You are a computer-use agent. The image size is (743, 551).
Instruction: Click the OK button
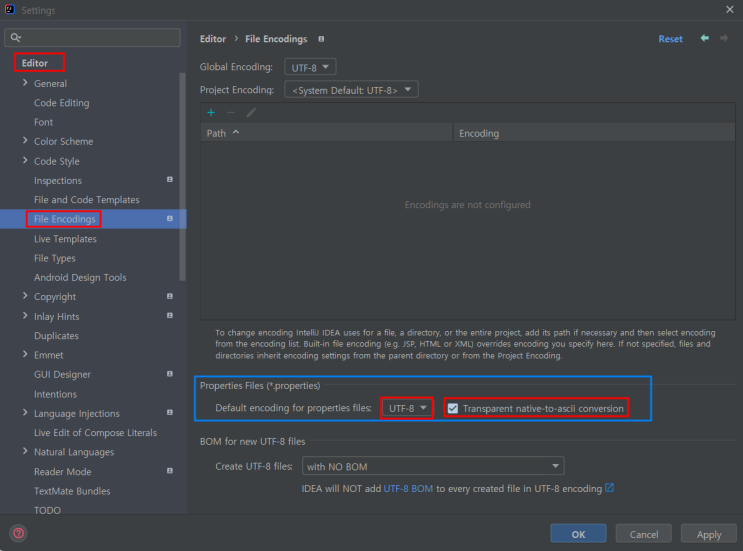tap(578, 534)
